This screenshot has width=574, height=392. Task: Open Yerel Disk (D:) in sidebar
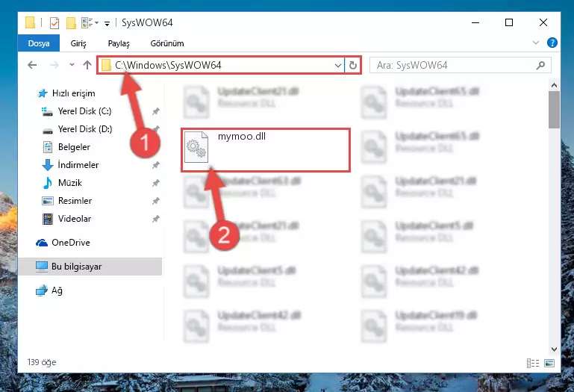click(85, 129)
